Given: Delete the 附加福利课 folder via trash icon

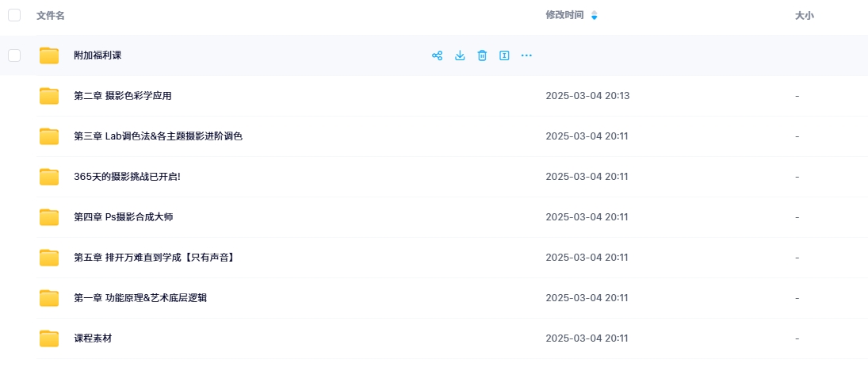Looking at the screenshot, I should (x=482, y=55).
